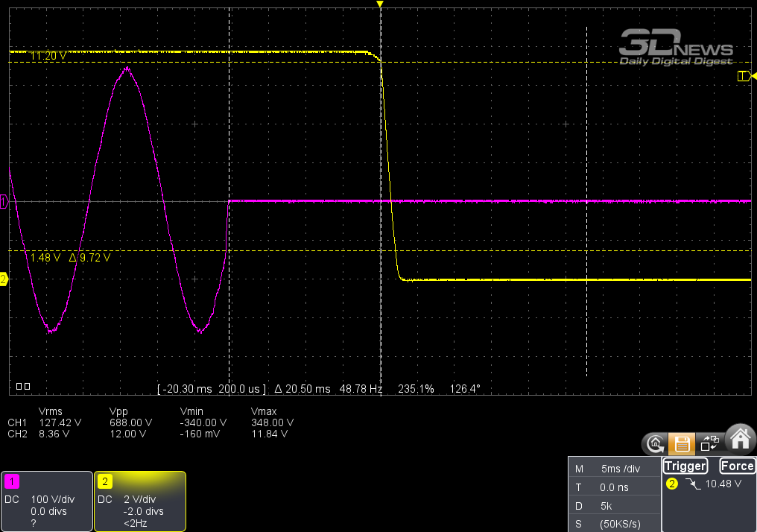
Task: Click the Home icon button
Action: [740, 440]
